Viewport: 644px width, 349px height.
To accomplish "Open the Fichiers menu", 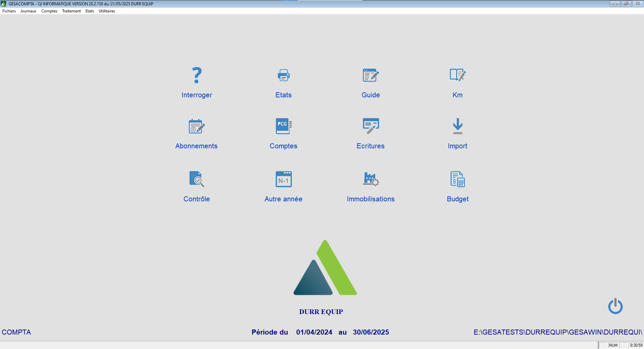I will coord(9,11).
